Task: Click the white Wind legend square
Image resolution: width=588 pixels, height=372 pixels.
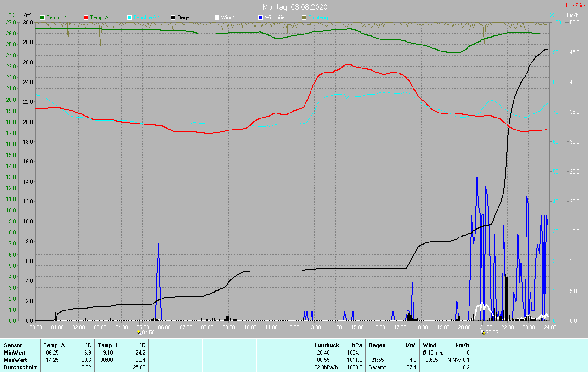Action: point(217,17)
